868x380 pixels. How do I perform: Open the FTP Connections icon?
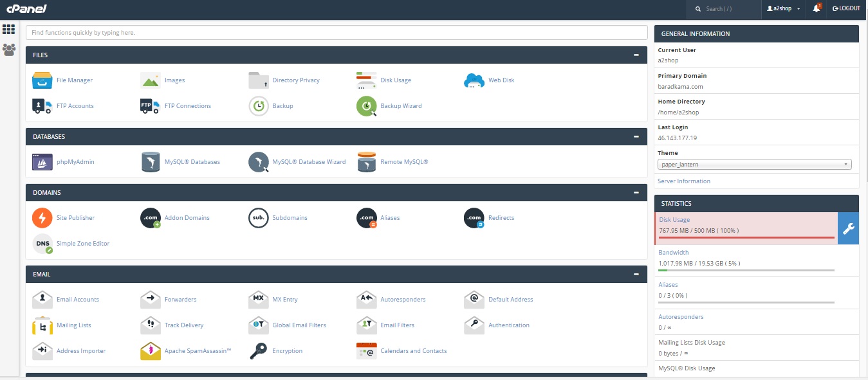tap(151, 106)
